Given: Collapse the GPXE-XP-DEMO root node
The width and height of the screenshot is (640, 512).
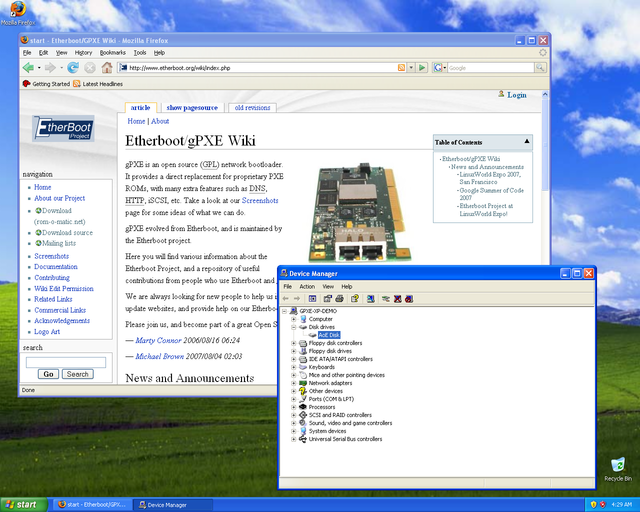Looking at the screenshot, I should (284, 311).
